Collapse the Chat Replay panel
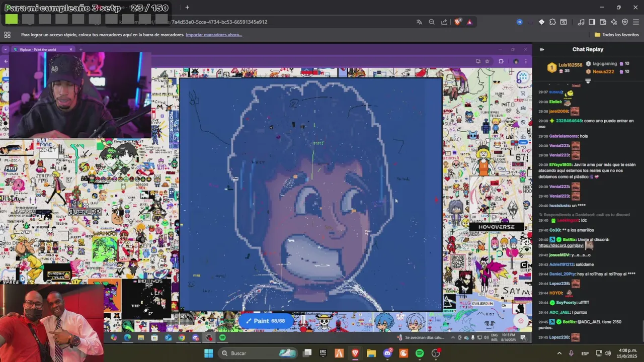 tap(542, 49)
